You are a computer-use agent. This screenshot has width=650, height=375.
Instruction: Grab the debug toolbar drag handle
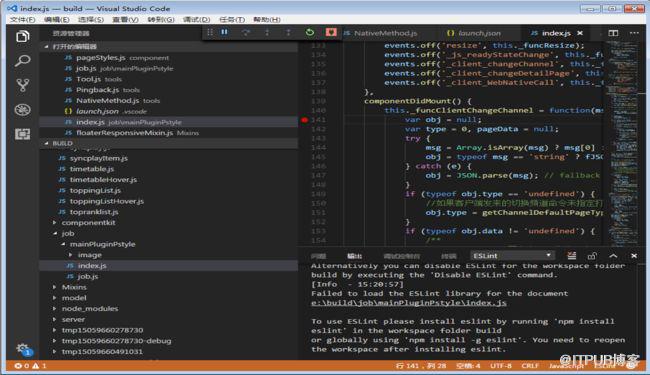coord(210,32)
